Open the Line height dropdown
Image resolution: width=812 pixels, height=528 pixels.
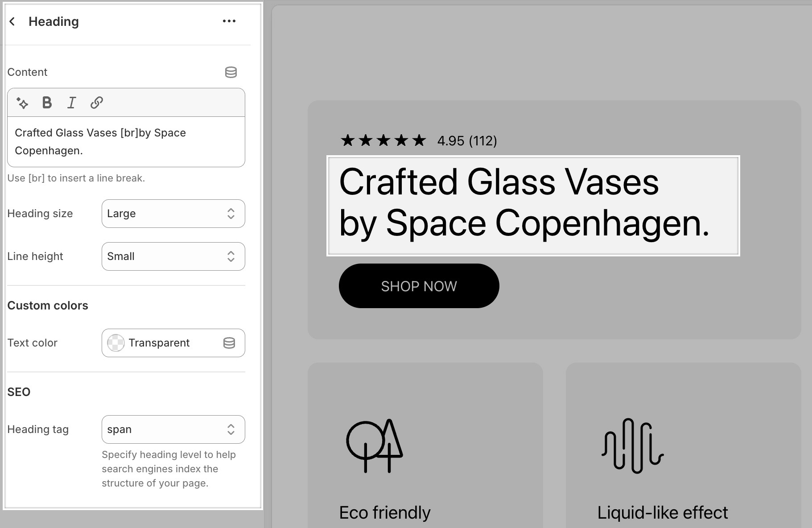[x=173, y=256]
